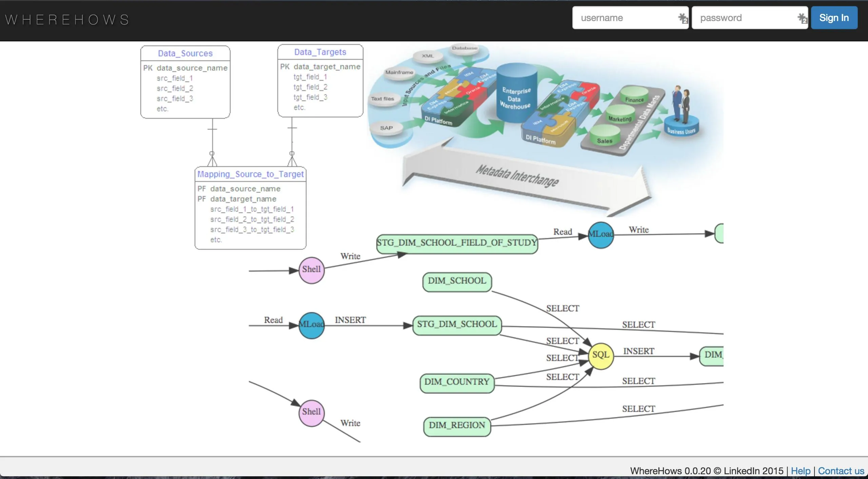The image size is (868, 479).
Task: Click the Data_Sources table header
Action: [x=185, y=54]
